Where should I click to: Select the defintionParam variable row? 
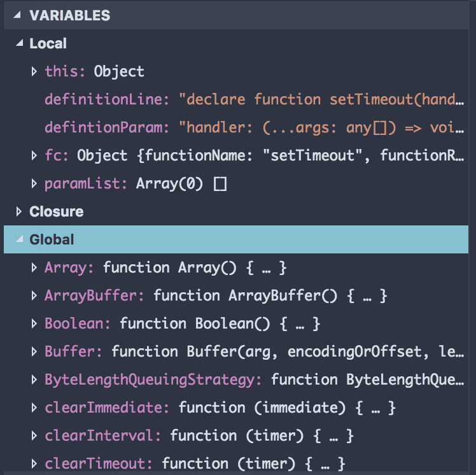pos(255,127)
